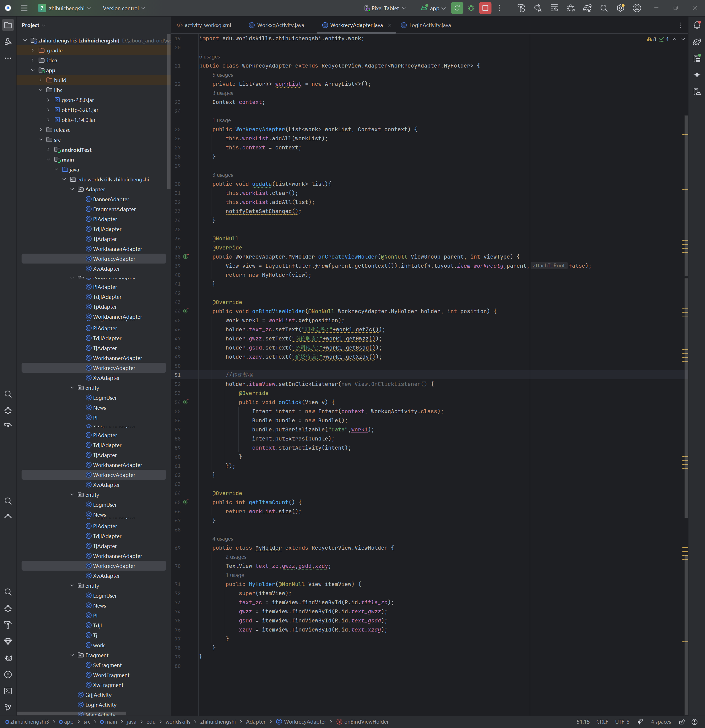705x728 pixels.
Task: Stop the running app with red stop button
Action: [485, 8]
